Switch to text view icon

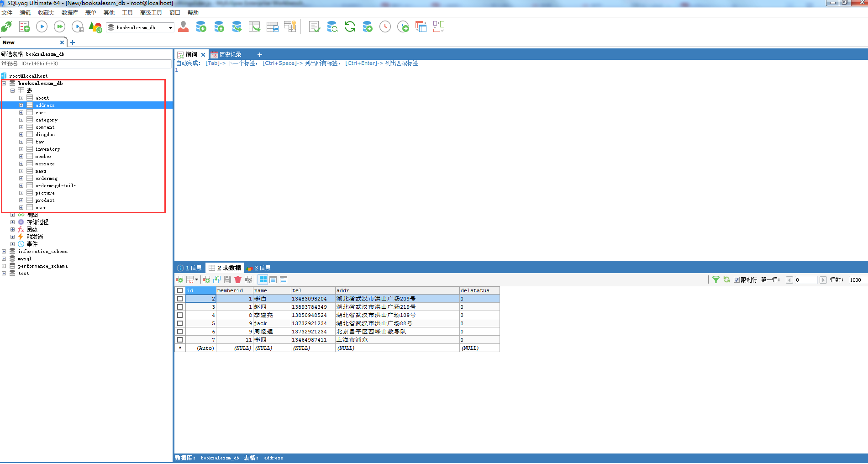point(284,279)
